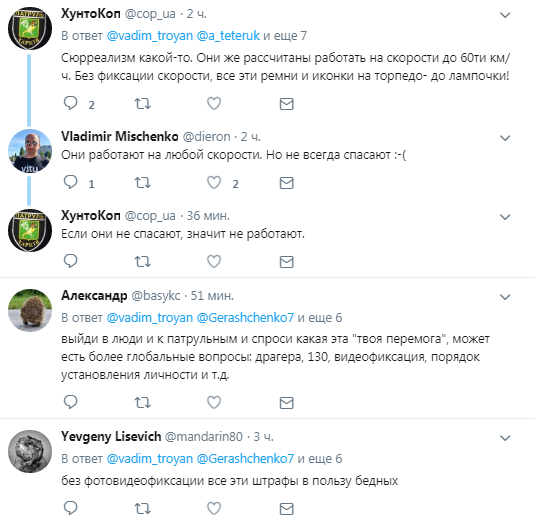Like Vladimir Mischenko's tweet
This screenshot has width=535, height=522.
(214, 183)
